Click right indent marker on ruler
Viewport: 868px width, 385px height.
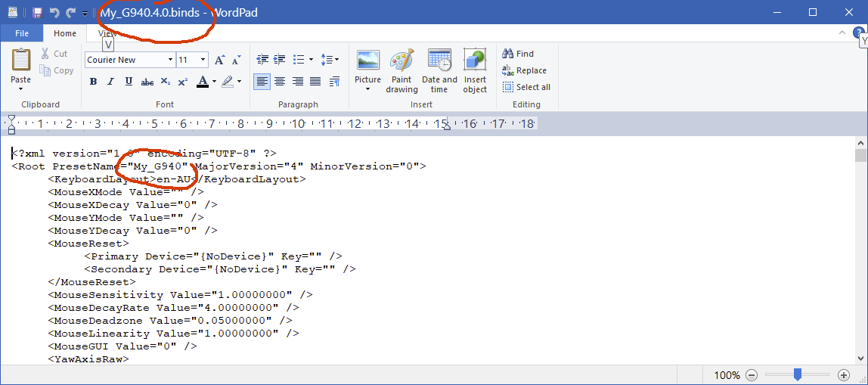(x=448, y=126)
